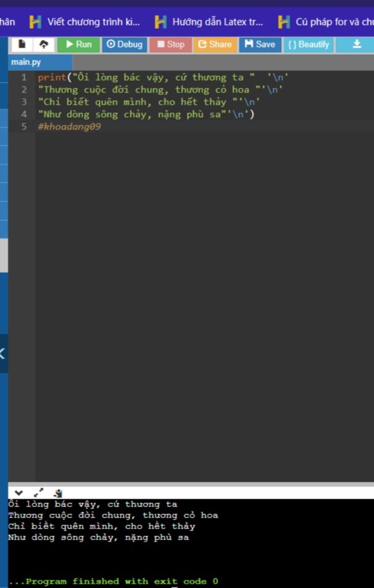Download the code file
This screenshot has height=588, width=374.
click(x=356, y=45)
